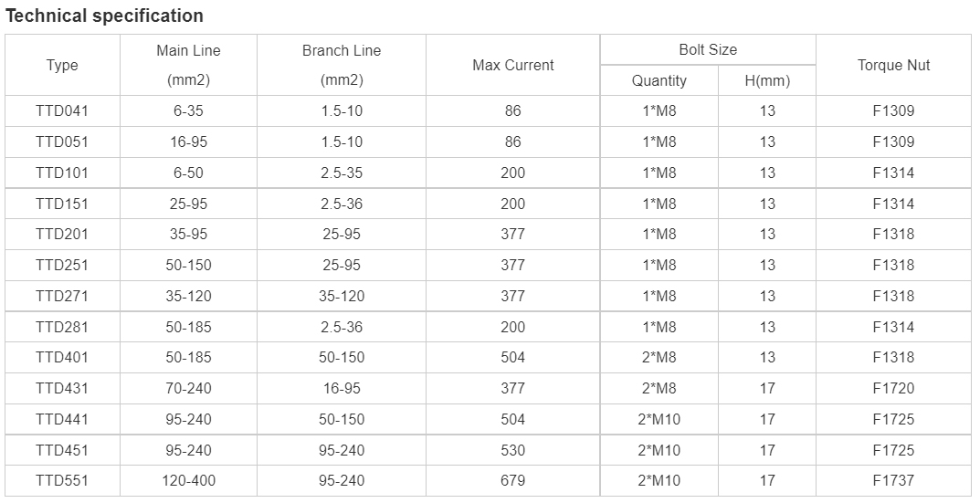Select the 70-240 main line cell

coord(188,388)
